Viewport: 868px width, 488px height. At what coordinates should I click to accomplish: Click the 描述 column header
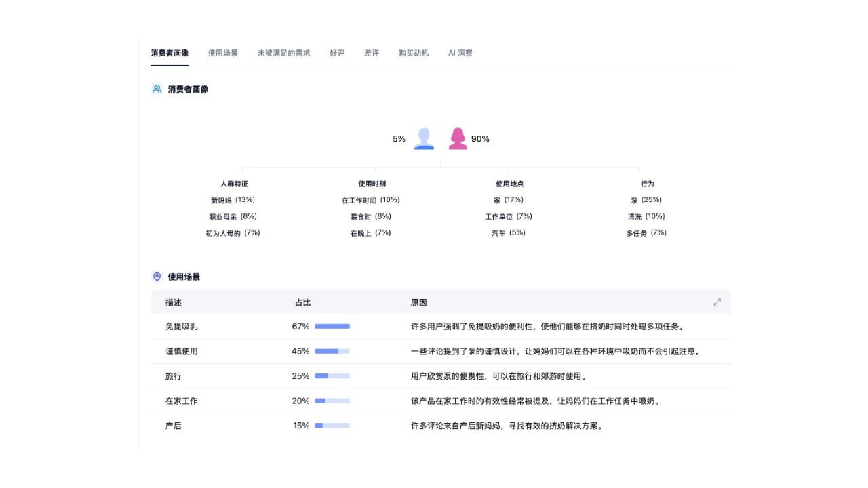coord(174,302)
